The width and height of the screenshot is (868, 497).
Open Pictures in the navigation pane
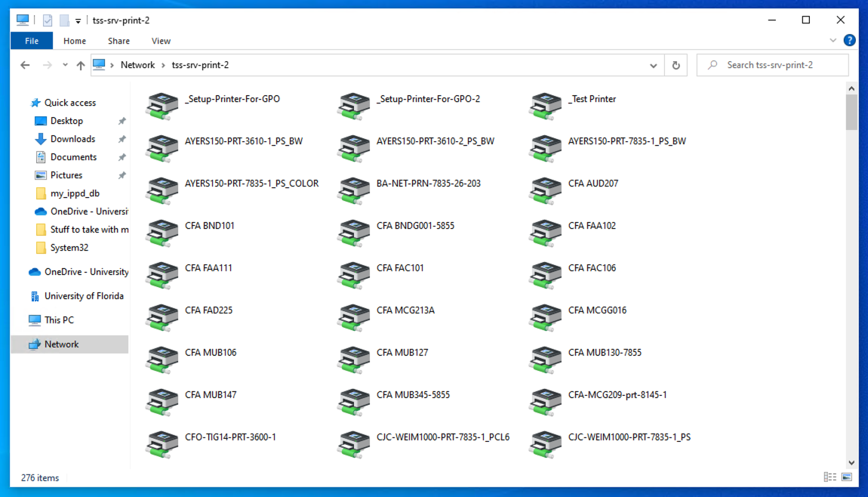66,175
